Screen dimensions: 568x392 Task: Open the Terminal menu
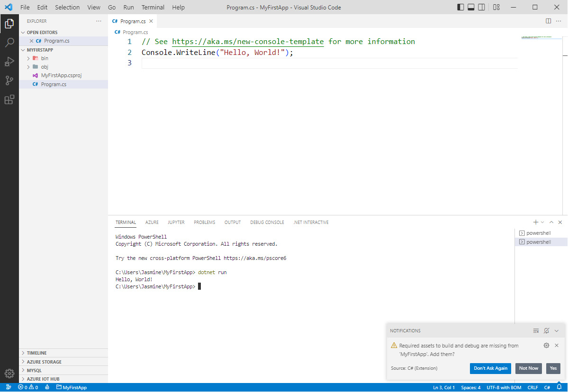[x=153, y=7]
